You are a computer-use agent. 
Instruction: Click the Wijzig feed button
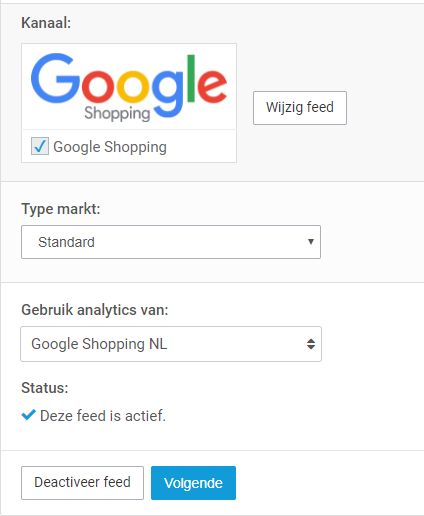click(300, 108)
